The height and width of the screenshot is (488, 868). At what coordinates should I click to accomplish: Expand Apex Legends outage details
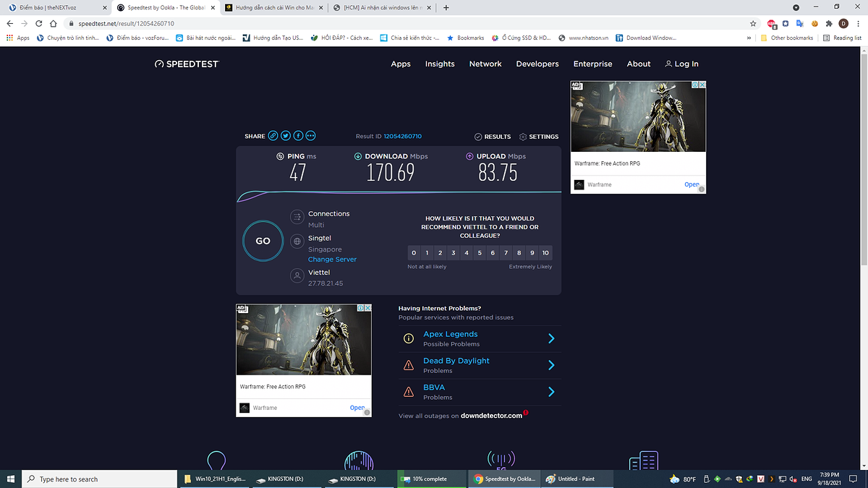coord(551,338)
